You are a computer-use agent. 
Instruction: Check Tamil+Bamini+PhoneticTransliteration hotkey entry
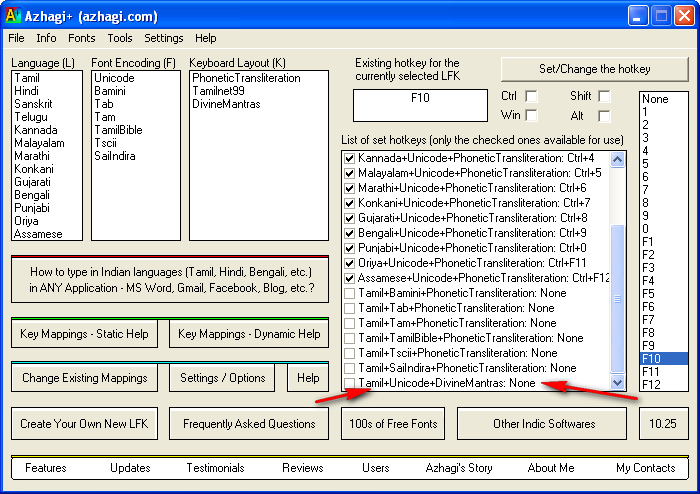[350, 293]
